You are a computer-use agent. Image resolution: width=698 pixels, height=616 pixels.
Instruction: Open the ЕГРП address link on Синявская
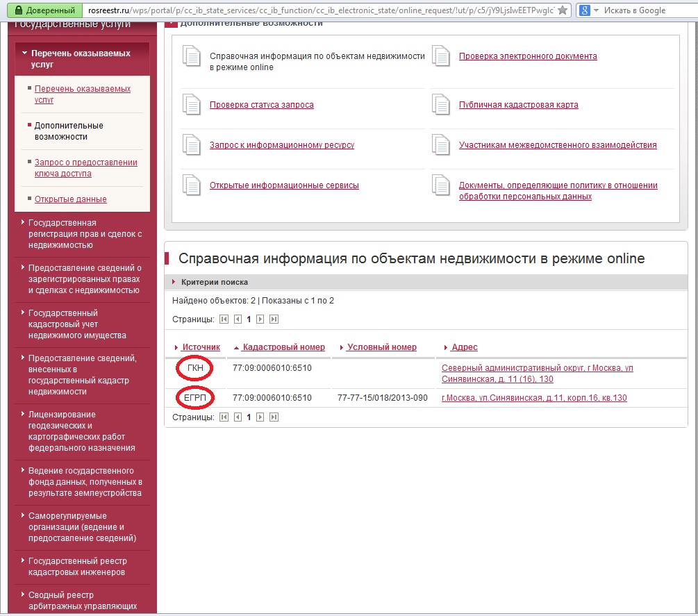(533, 398)
